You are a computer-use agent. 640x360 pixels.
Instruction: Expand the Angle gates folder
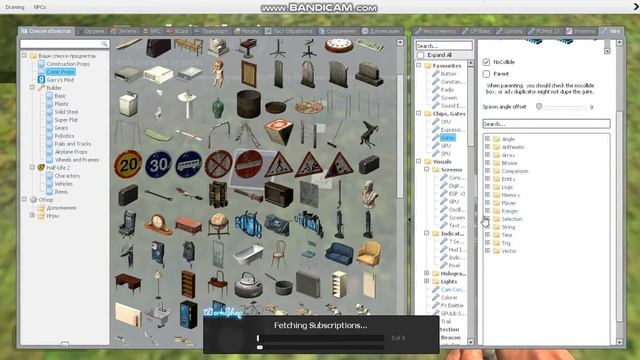(487, 139)
